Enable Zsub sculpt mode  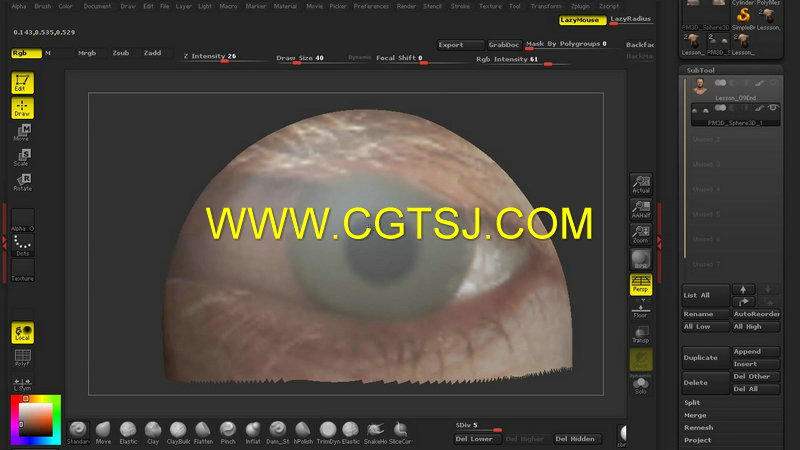pyautogui.click(x=121, y=53)
